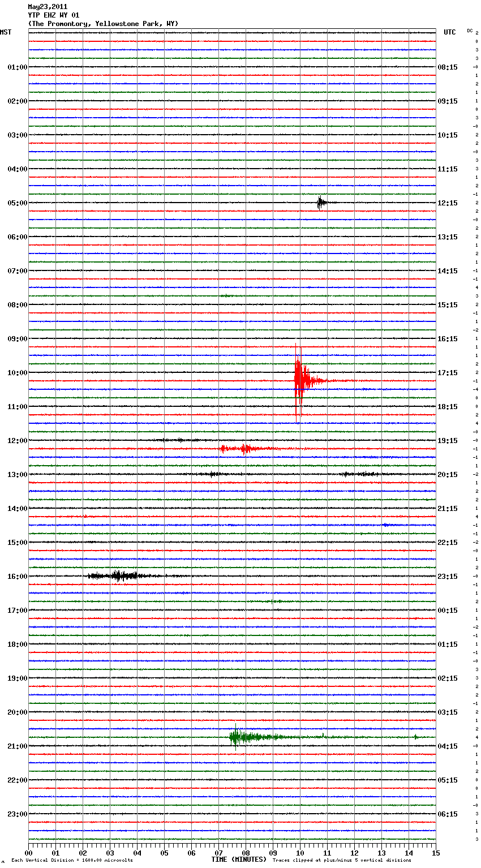Screen dimensions: 481x868
Task: Click the 16:00 MST time label
Action: (17, 577)
